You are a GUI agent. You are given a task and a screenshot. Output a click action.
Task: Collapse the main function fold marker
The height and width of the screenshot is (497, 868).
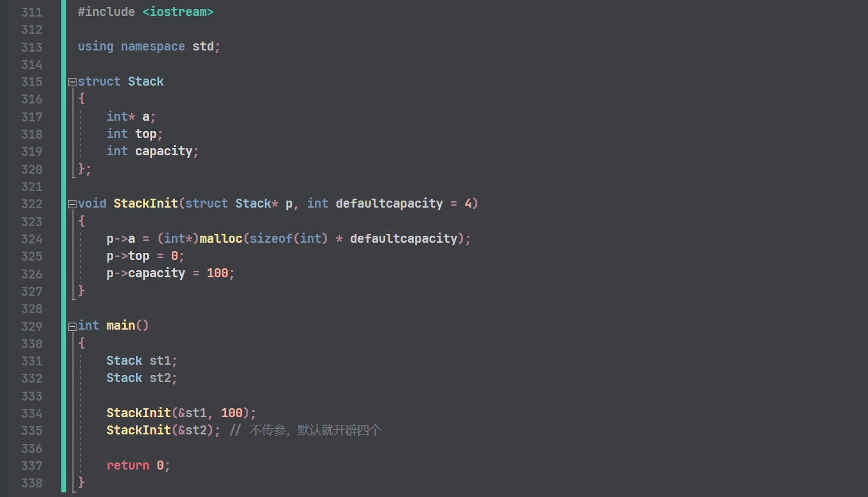[73, 326]
